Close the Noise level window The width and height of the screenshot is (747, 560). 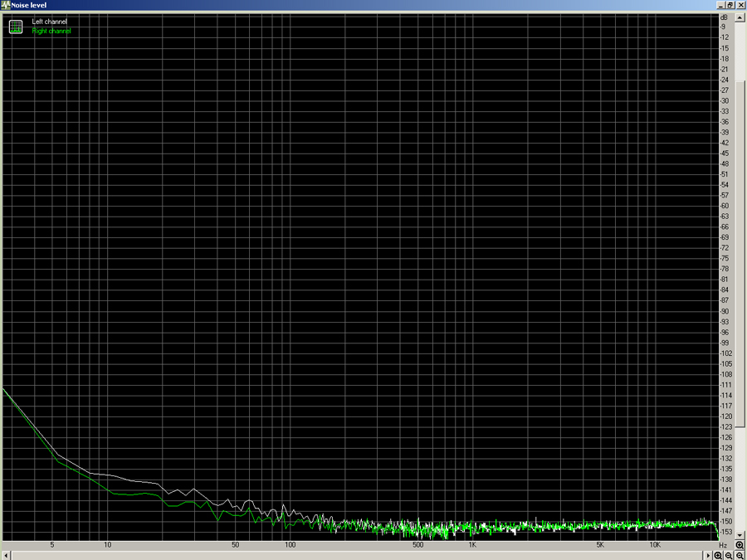point(740,5)
